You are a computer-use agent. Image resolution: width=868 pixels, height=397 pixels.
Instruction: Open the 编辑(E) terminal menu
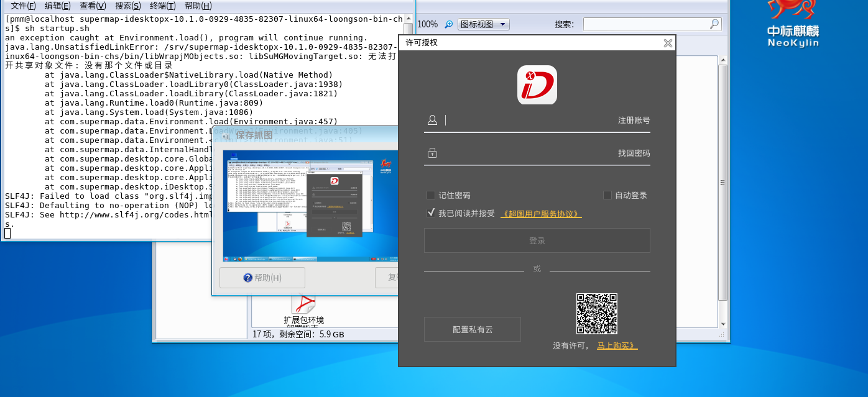tap(57, 6)
